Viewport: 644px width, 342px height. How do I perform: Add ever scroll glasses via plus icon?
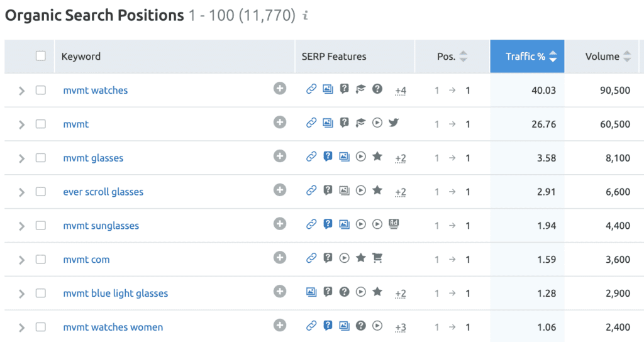pyautogui.click(x=280, y=190)
